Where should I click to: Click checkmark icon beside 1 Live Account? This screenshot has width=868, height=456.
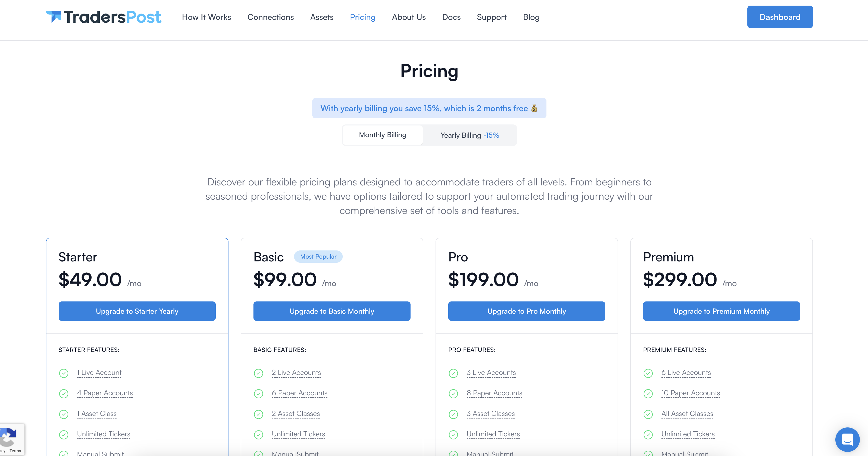64,373
